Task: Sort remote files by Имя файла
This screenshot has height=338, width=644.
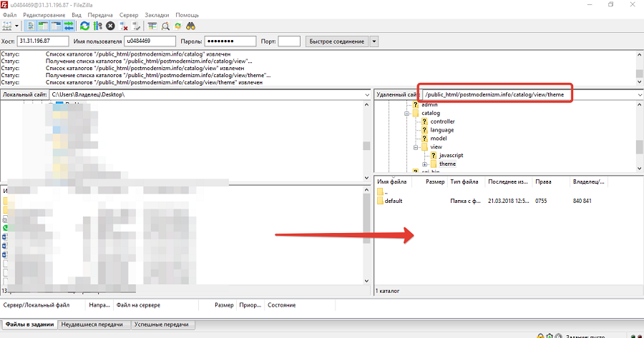Action: tap(393, 182)
